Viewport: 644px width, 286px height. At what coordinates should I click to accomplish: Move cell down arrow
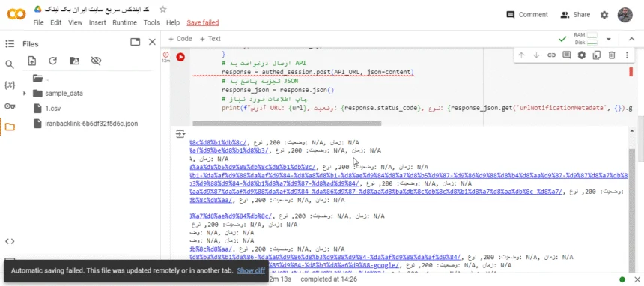coord(536,55)
